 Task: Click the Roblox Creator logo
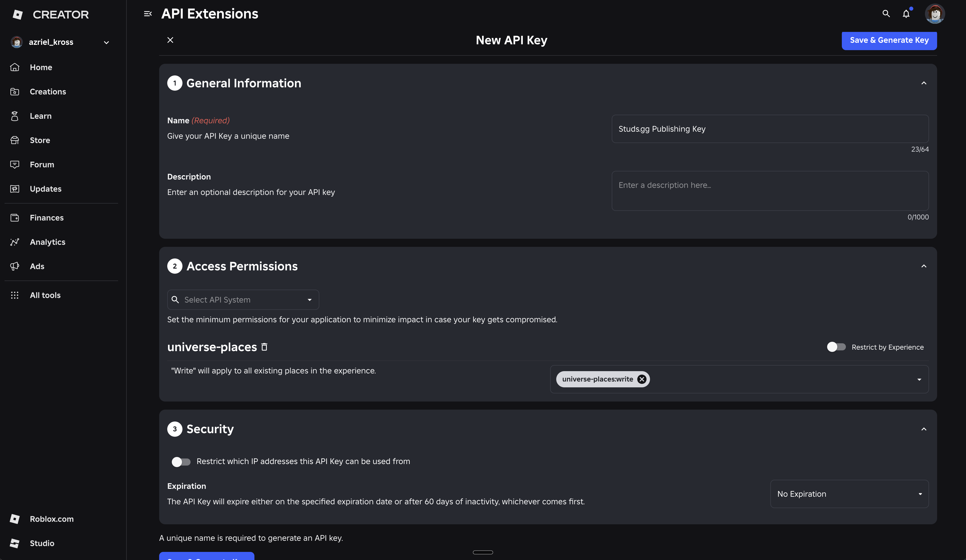pos(50,14)
